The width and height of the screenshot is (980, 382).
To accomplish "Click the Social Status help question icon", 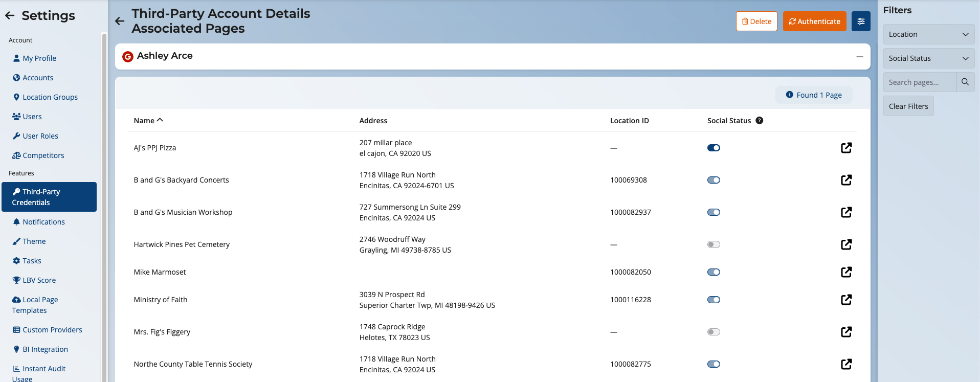I will tap(759, 121).
